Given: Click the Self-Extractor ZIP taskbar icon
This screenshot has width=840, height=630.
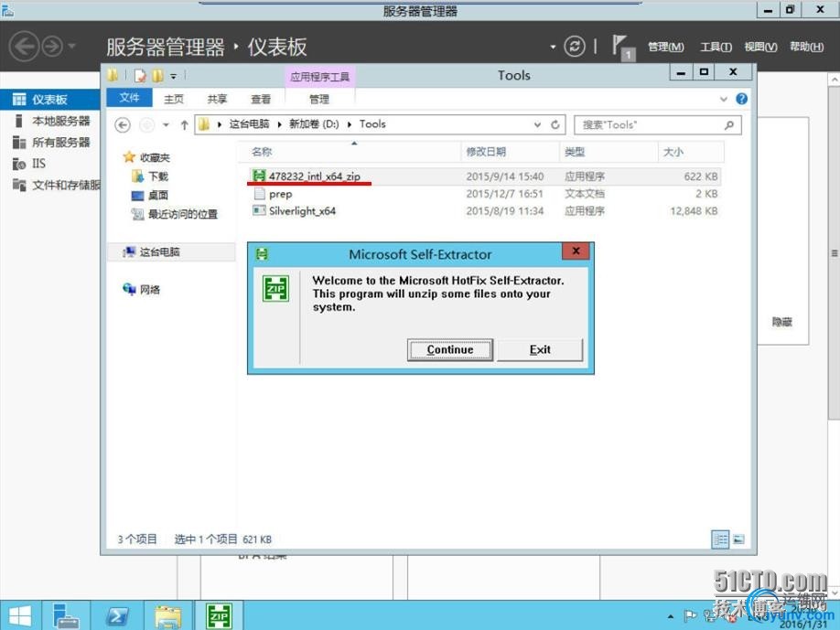Looking at the screenshot, I should [219, 616].
